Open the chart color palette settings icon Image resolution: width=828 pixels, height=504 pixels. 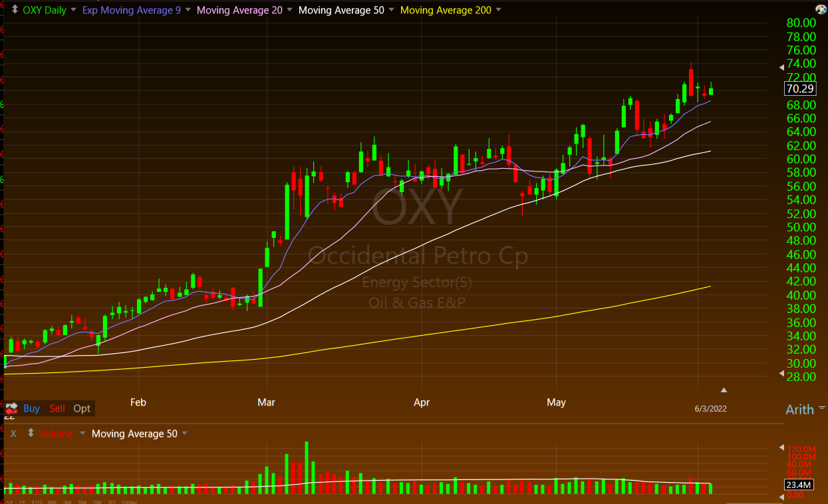pyautogui.click(x=821, y=9)
